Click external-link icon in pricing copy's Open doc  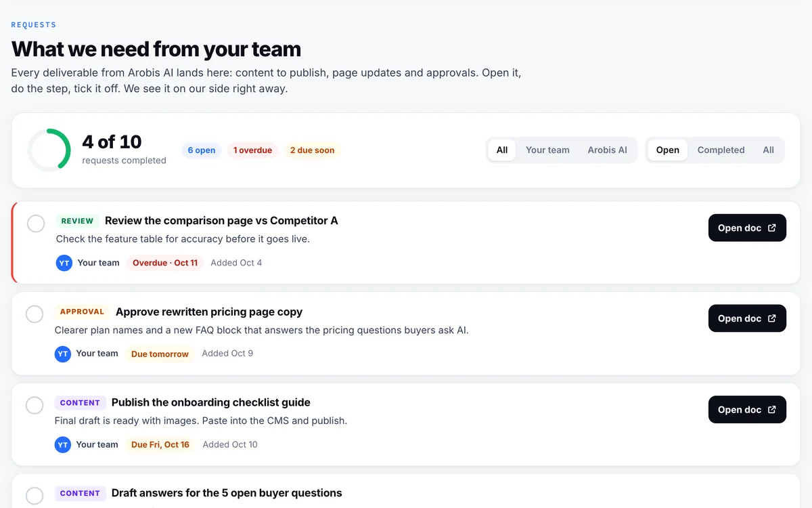tap(772, 318)
